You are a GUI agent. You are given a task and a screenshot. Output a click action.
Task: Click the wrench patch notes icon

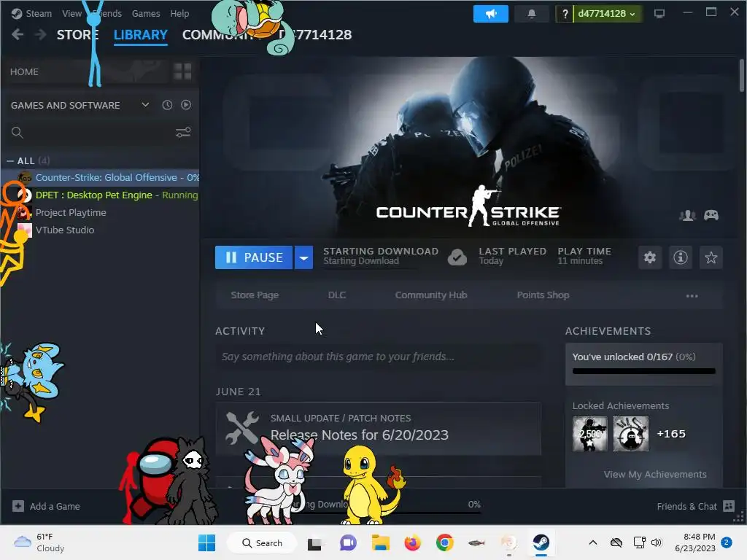(x=242, y=428)
